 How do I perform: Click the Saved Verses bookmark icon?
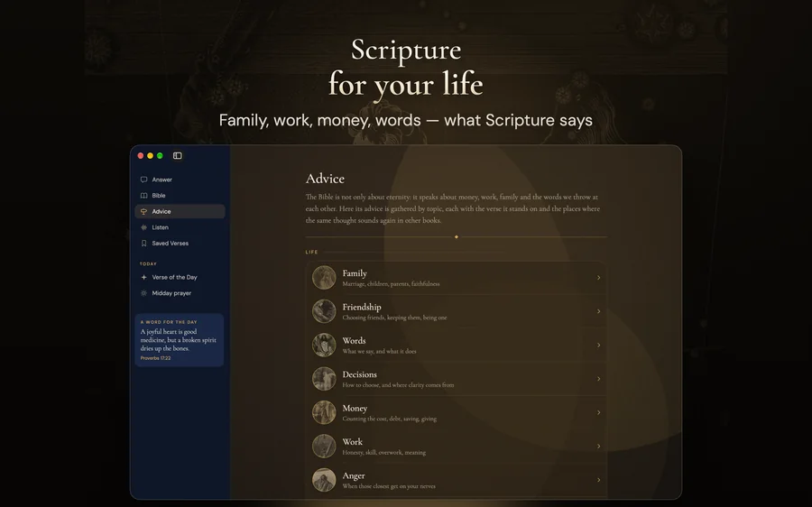pos(144,244)
